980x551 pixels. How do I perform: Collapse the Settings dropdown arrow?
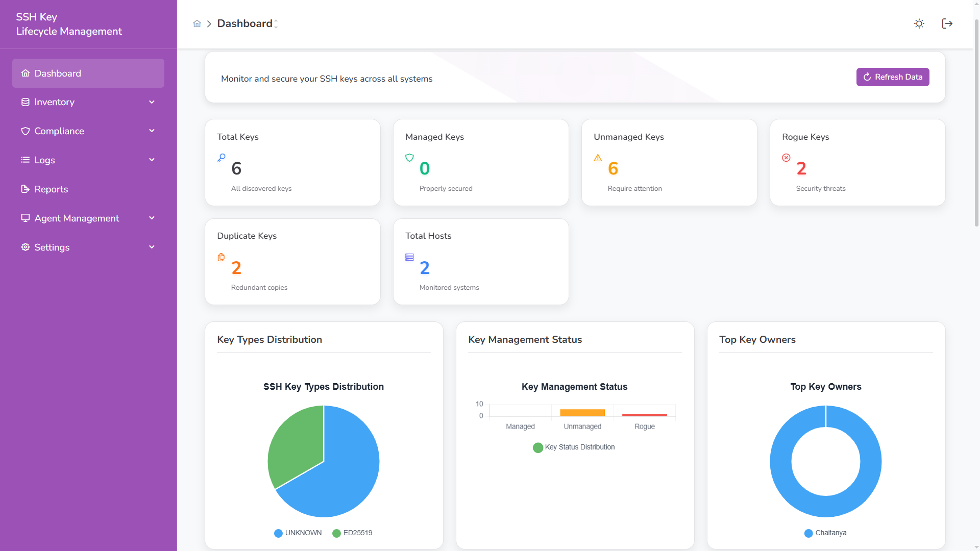(152, 247)
